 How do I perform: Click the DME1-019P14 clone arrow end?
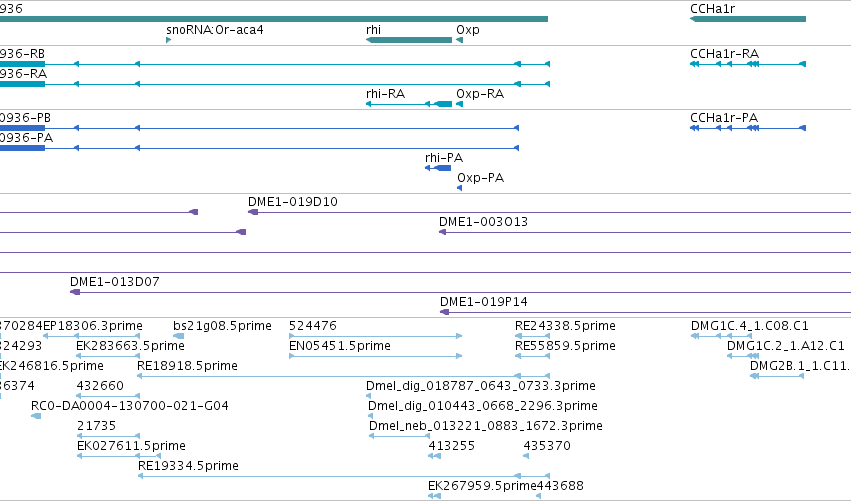tap(444, 312)
